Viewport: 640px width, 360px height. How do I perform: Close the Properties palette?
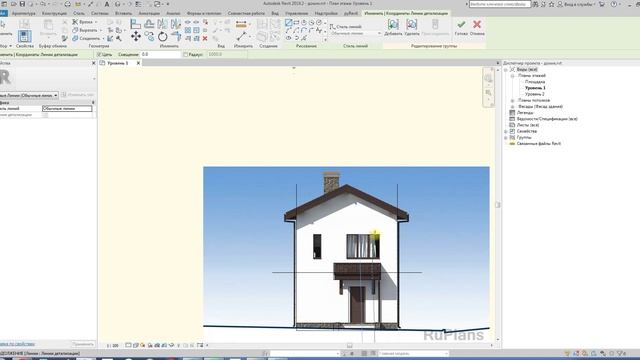[93, 63]
